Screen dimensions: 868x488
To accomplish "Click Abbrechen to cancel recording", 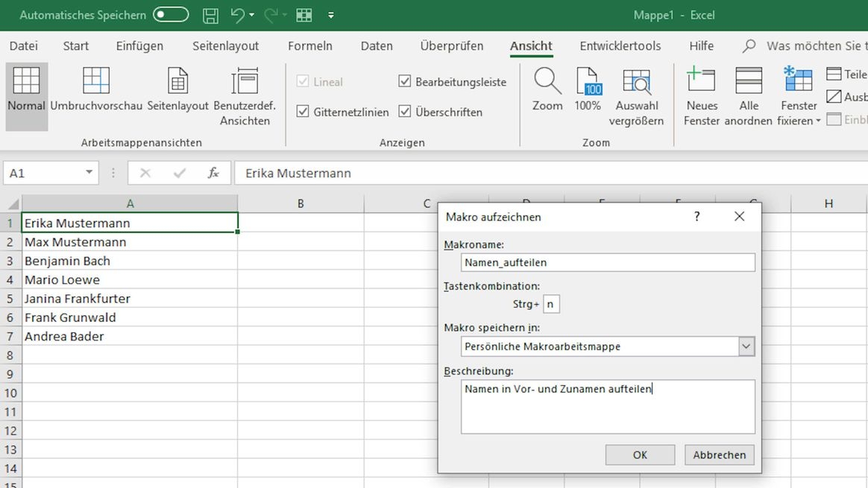I will pos(719,454).
